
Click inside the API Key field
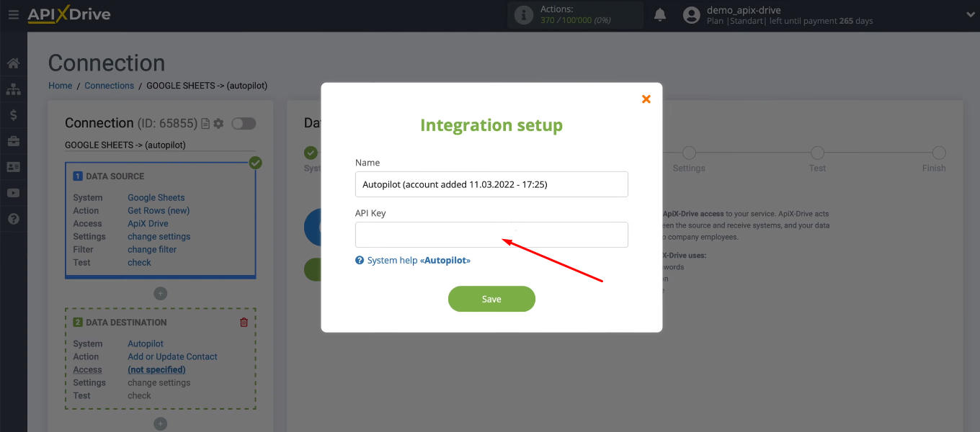tap(491, 234)
